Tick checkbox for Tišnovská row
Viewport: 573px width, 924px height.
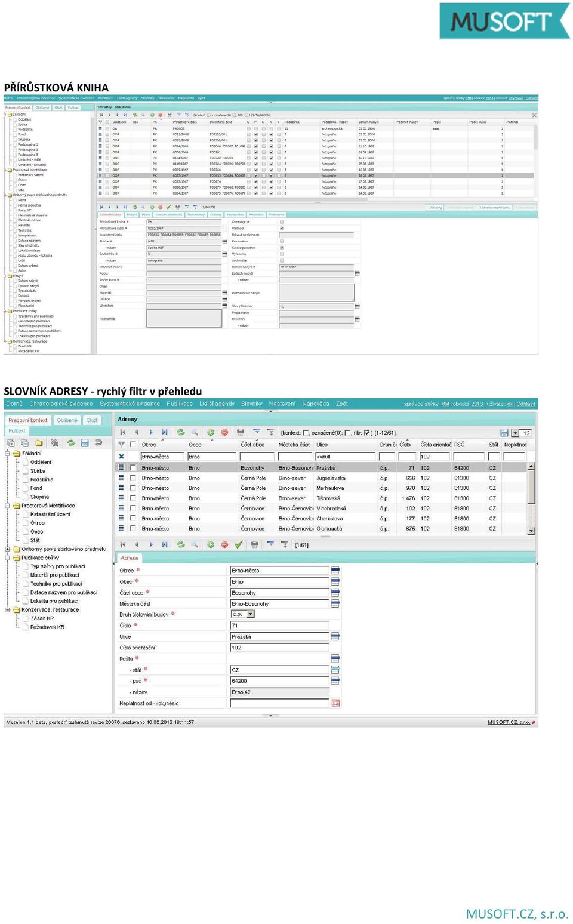coord(133,498)
